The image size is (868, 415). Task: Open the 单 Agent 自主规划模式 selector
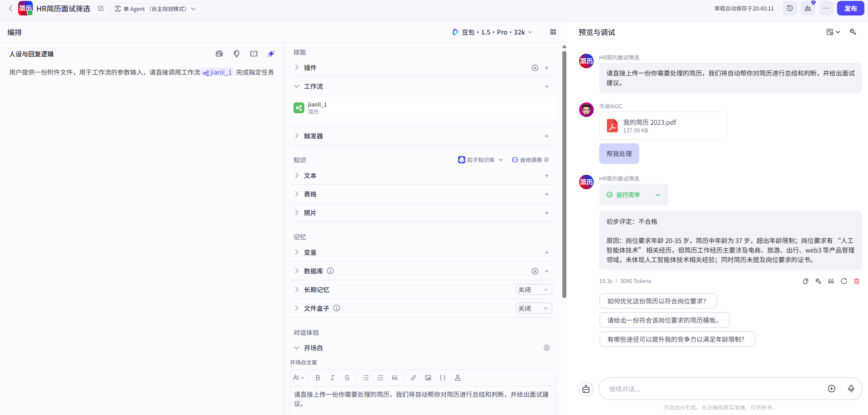[x=156, y=8]
